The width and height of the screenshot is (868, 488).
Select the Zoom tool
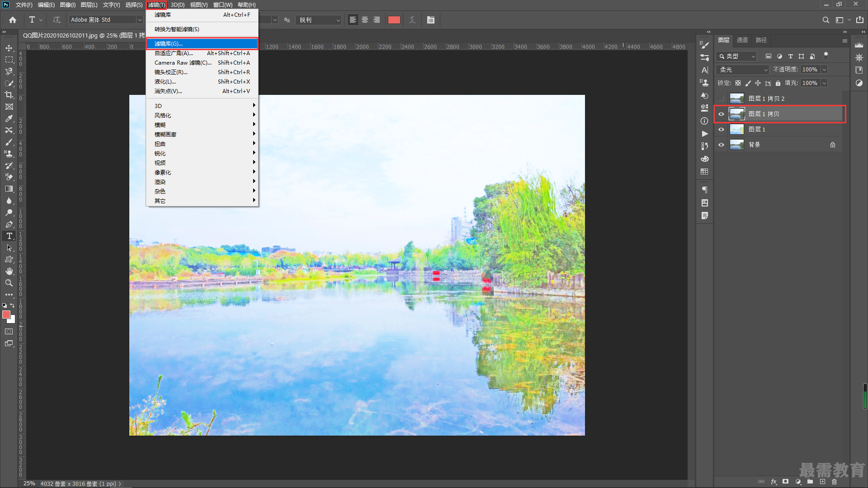9,283
